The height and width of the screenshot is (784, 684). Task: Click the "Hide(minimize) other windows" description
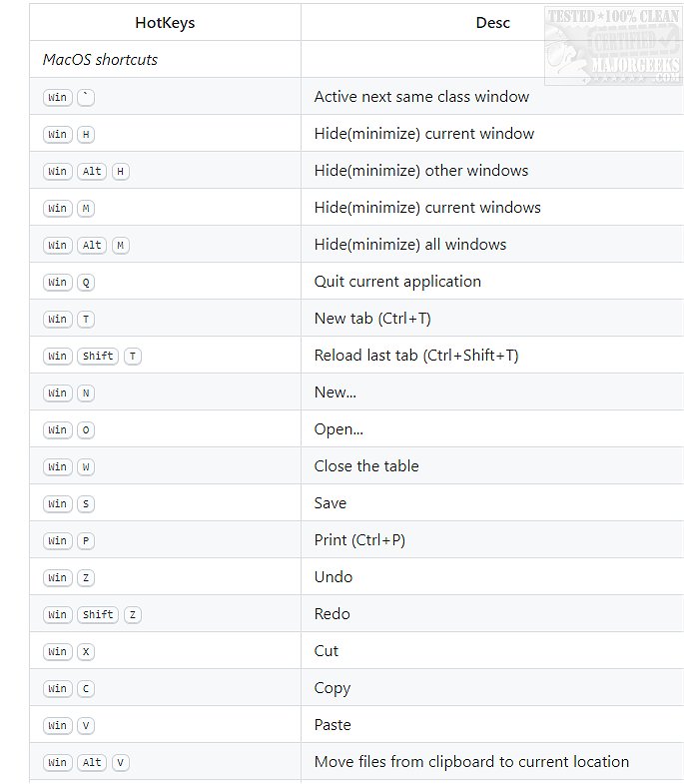pyautogui.click(x=421, y=171)
